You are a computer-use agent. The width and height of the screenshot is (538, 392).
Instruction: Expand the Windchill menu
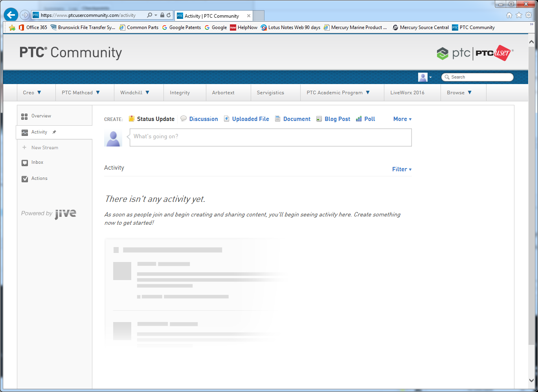click(135, 93)
